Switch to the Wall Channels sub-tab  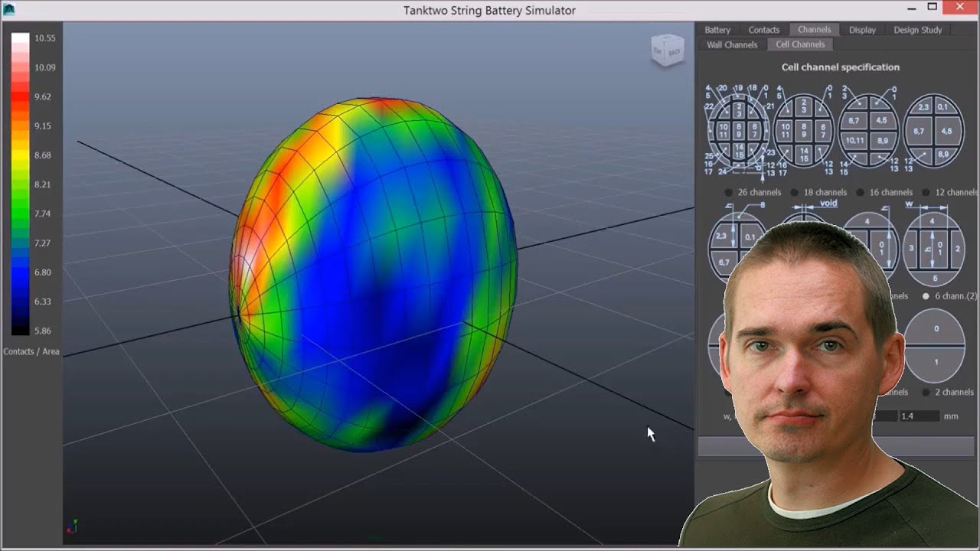click(x=732, y=44)
